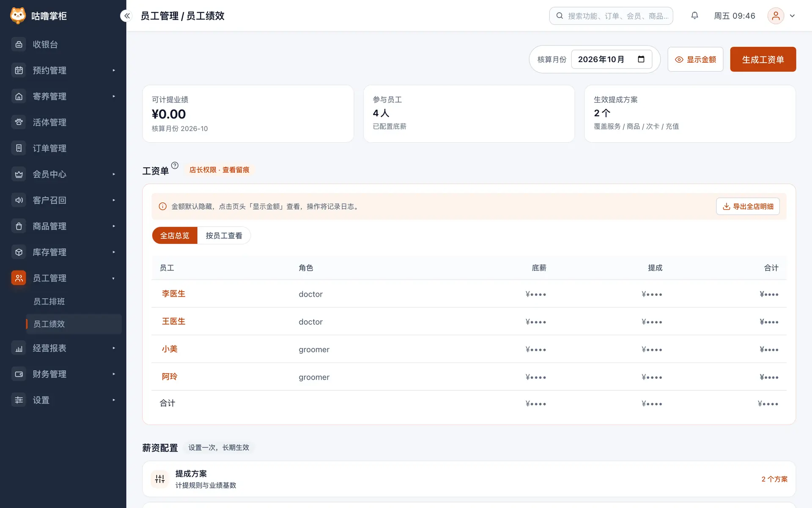Click the 咕噜掌柜 fox logo
This screenshot has height=508, width=812.
point(18,16)
